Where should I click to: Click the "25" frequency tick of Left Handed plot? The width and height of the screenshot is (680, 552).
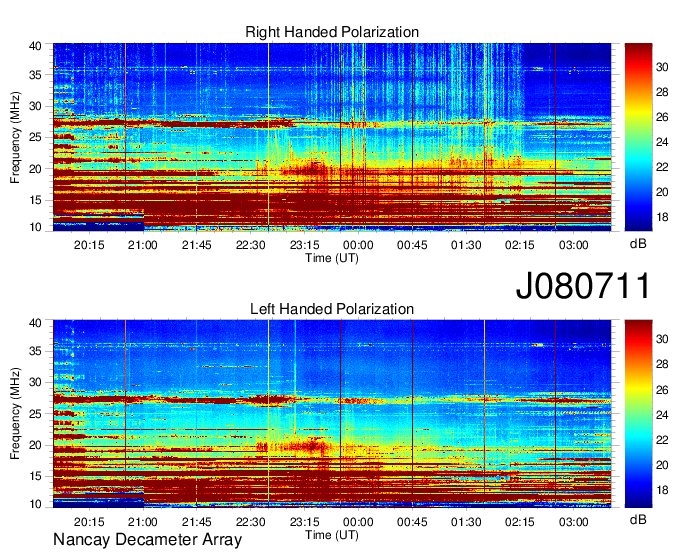(35, 414)
